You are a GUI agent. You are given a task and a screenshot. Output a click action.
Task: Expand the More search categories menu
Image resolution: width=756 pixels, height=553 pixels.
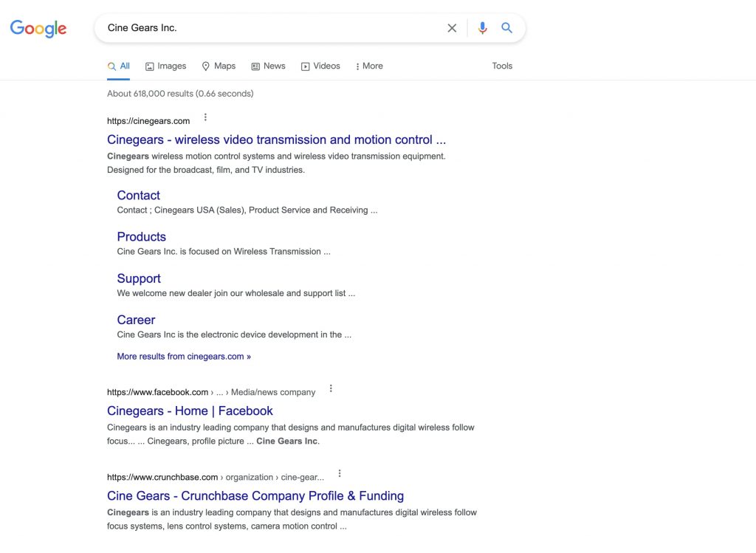pos(369,66)
